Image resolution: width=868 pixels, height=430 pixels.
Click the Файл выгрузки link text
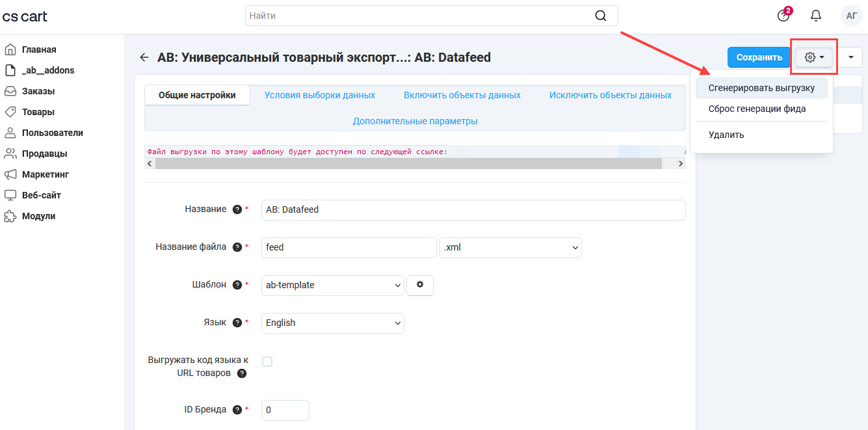pyautogui.click(x=297, y=152)
